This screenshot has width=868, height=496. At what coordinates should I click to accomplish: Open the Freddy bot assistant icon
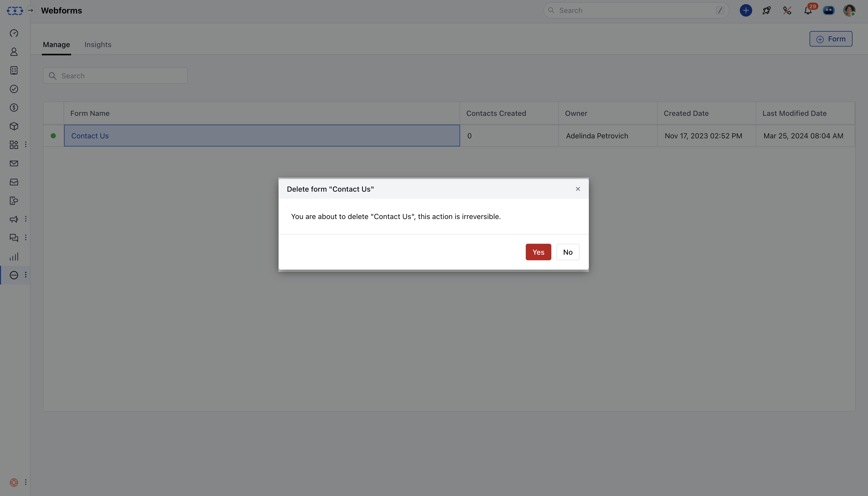pos(828,11)
